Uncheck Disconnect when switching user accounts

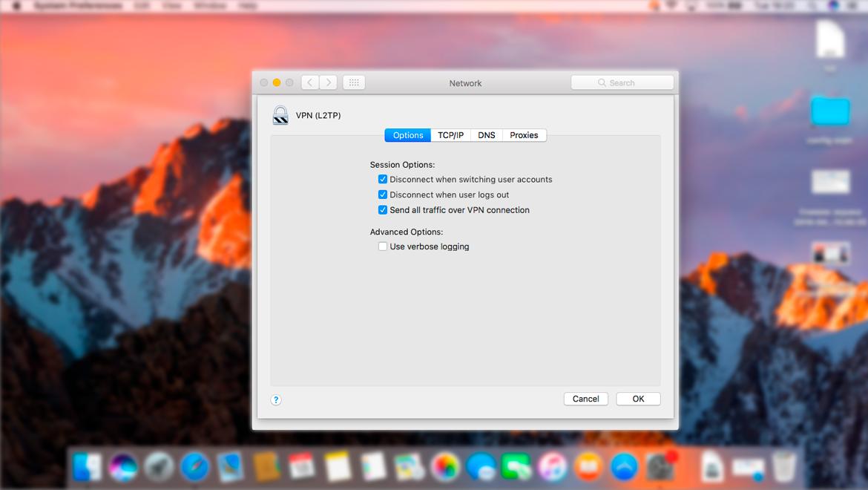point(383,180)
